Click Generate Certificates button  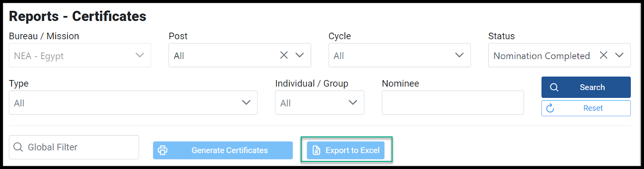pos(223,150)
